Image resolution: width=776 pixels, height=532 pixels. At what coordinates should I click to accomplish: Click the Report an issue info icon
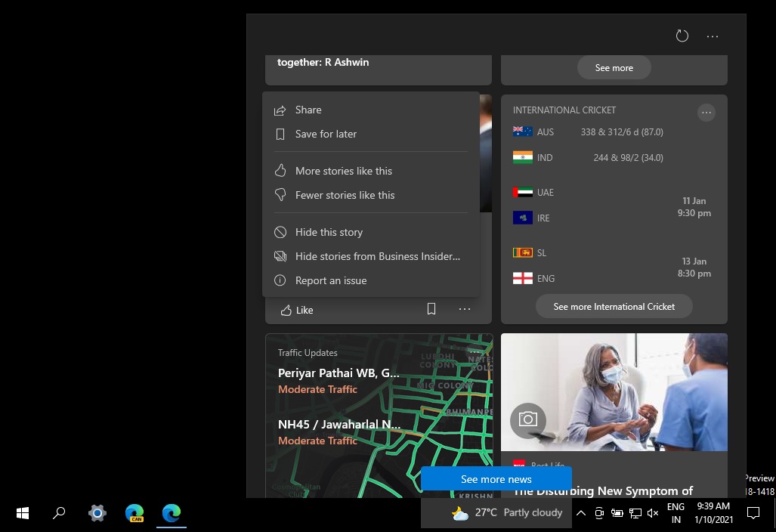tap(280, 280)
